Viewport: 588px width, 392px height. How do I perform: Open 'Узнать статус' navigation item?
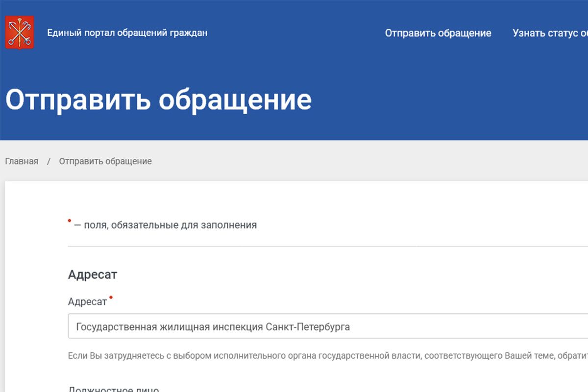[550, 33]
